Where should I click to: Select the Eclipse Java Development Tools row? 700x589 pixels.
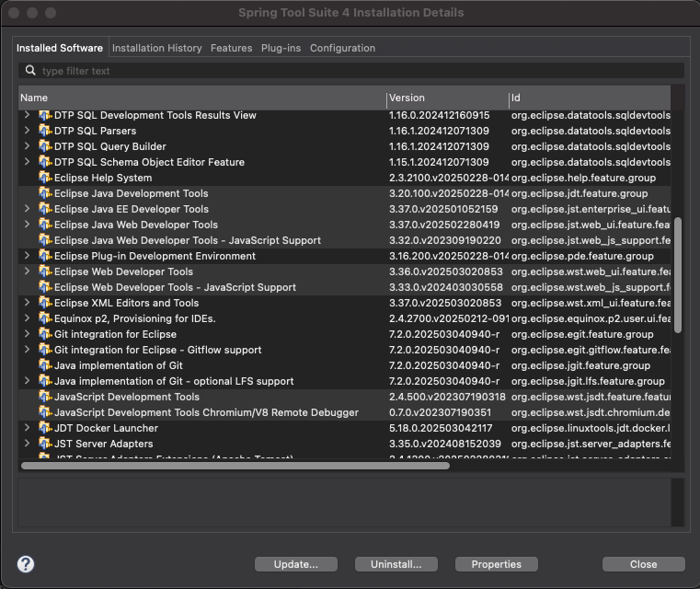[x=344, y=193]
